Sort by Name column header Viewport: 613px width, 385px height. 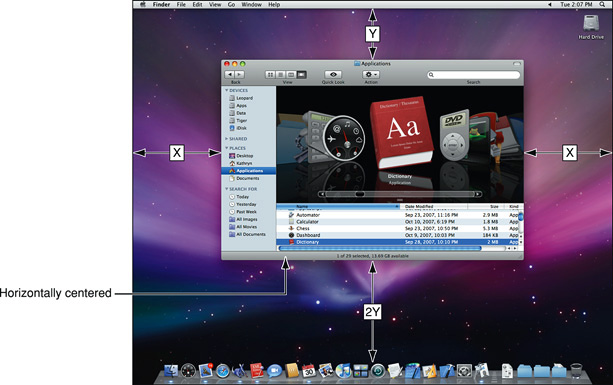(x=339, y=206)
